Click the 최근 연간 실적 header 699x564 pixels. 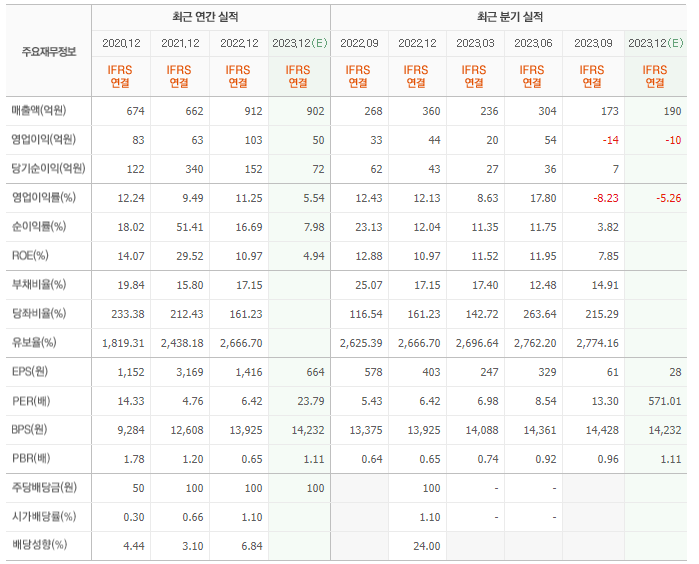tap(205, 17)
